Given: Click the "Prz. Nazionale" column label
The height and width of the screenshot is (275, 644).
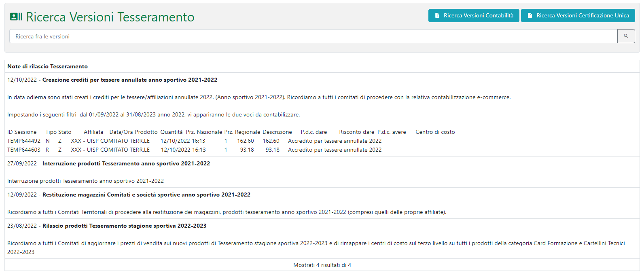Looking at the screenshot, I should pos(204,132).
